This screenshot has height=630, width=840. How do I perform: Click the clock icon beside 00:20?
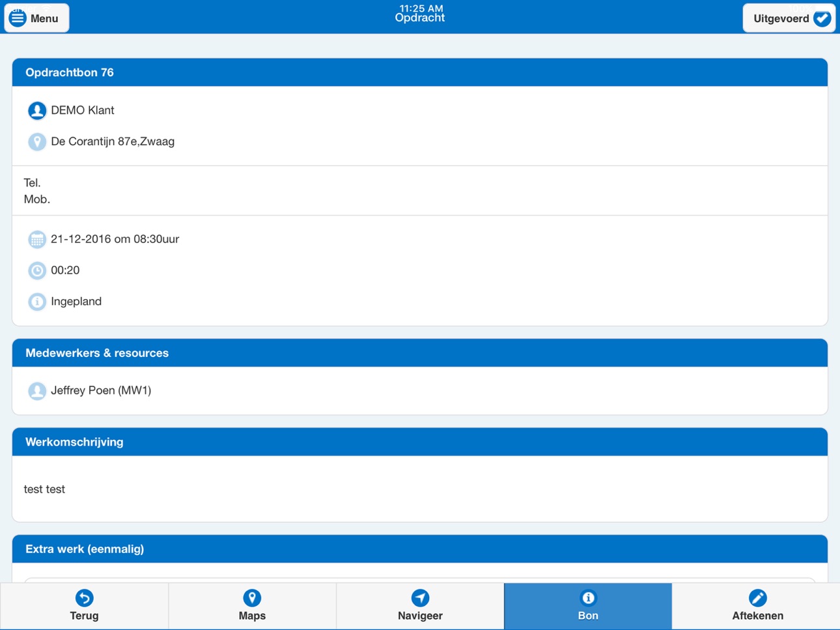[37, 270]
